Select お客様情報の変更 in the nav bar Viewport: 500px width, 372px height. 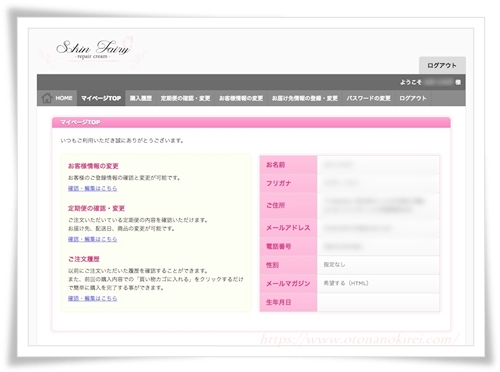(x=241, y=98)
